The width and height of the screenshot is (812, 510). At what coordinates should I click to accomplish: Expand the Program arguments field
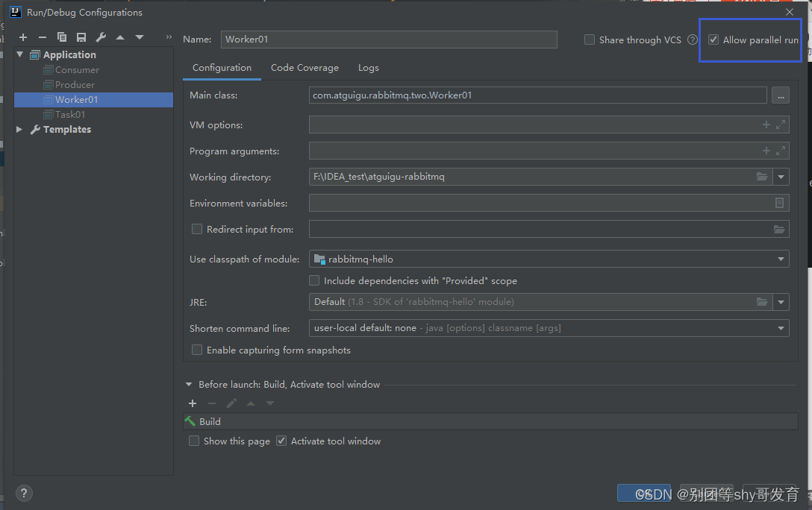pyautogui.click(x=781, y=151)
